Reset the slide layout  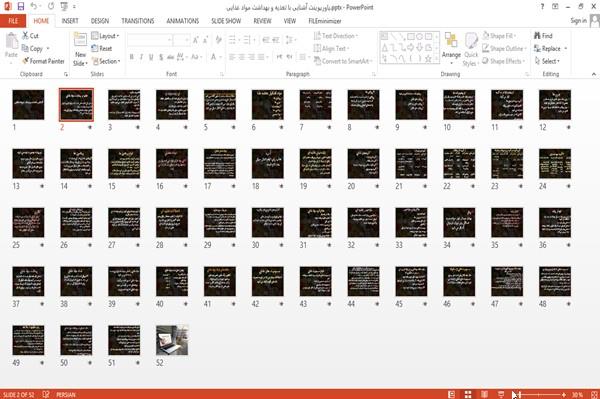point(102,49)
